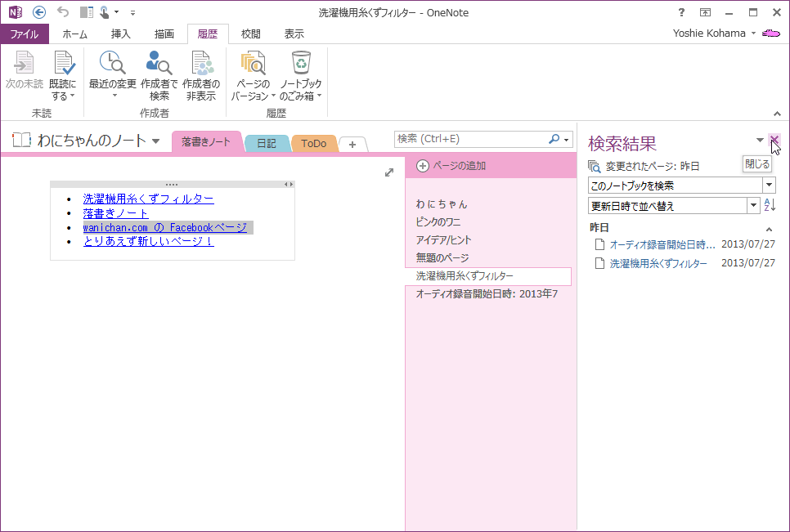Select 洗濯機用糸くずフィルター in page list
Screen dimensions: 790x532
click(487, 276)
